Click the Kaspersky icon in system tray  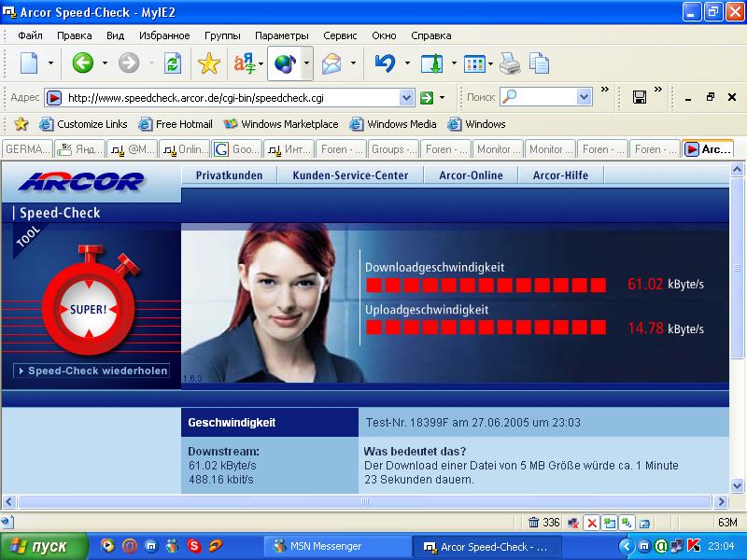point(693,546)
